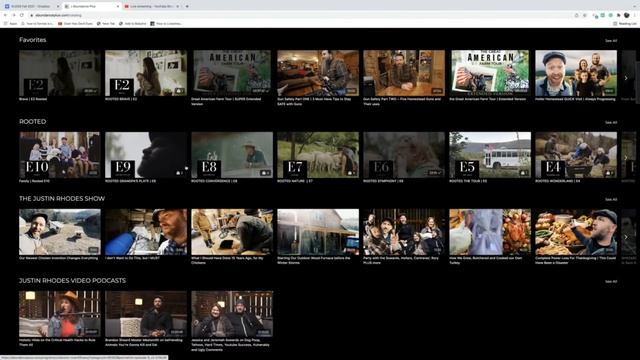Click title text 'ROOTED THE TOUR | E5'

(468, 181)
